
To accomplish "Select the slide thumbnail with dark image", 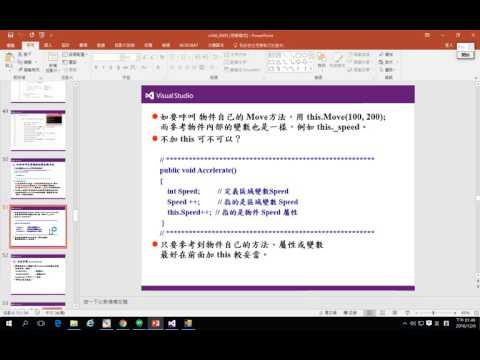I will coord(38,129).
